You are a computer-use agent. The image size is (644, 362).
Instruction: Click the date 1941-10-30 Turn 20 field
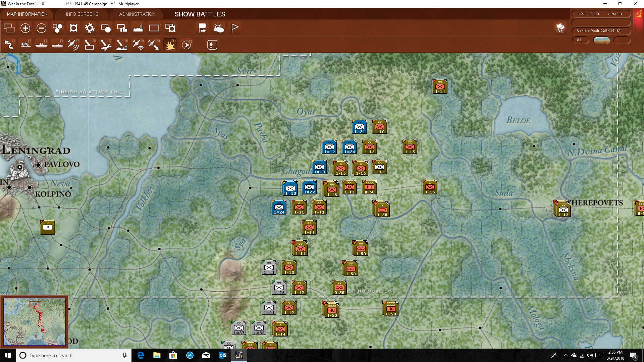coord(601,14)
